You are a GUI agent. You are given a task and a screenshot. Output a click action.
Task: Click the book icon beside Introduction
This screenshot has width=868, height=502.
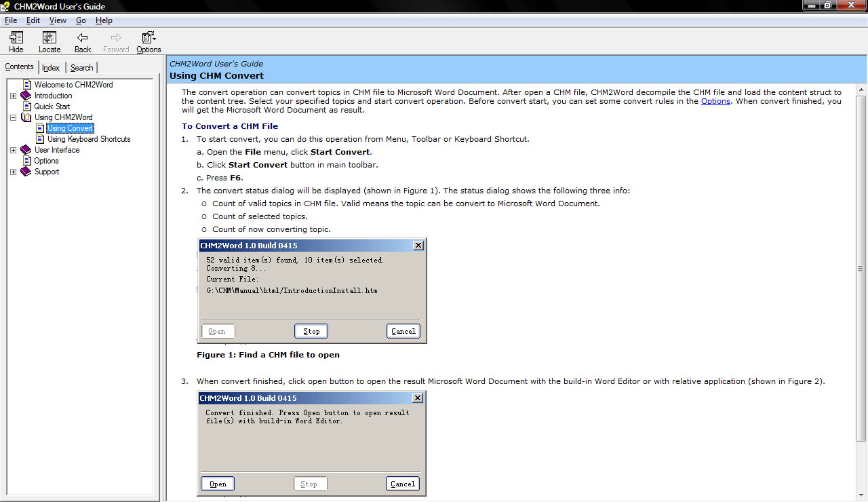click(x=26, y=96)
